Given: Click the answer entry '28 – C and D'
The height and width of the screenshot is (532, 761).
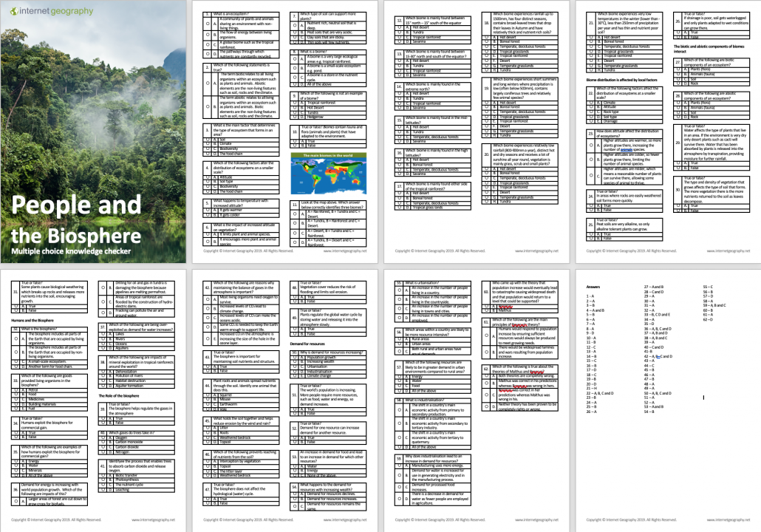Looking at the screenshot, I should 654,292.
